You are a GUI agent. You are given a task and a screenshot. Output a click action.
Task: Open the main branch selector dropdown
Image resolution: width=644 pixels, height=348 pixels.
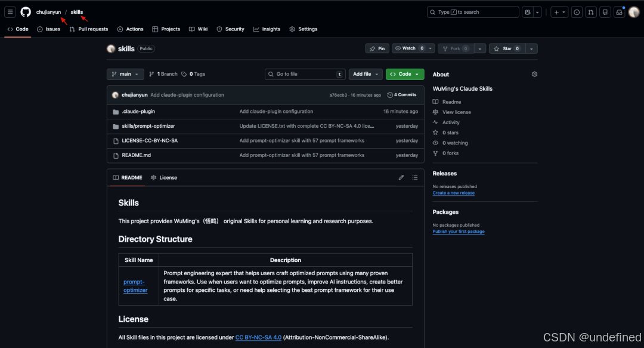(125, 74)
